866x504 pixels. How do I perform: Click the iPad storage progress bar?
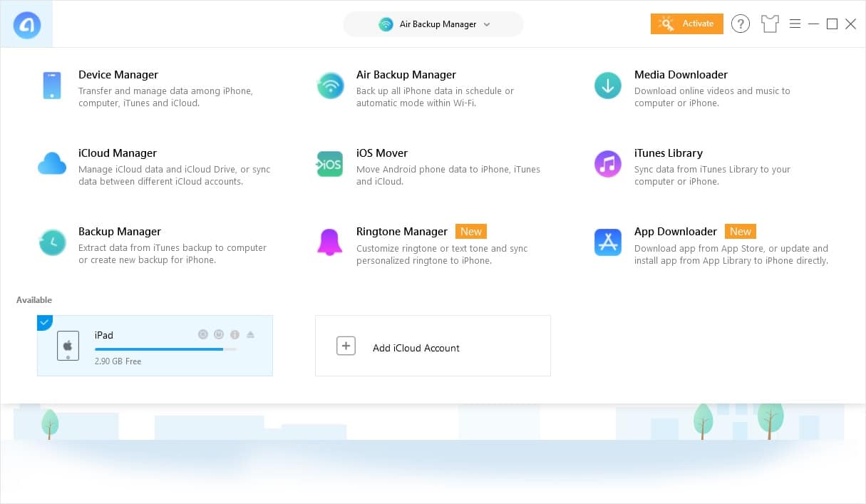tap(165, 349)
